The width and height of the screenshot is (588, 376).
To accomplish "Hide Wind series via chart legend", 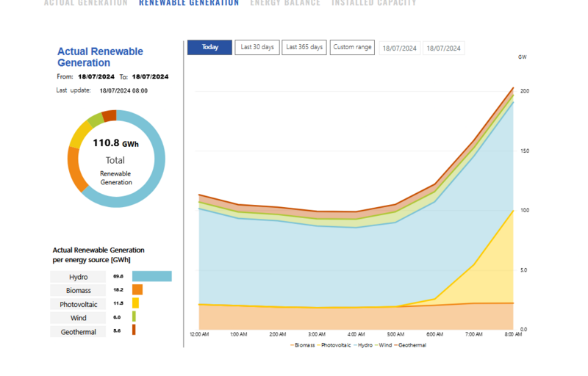I will (x=384, y=345).
